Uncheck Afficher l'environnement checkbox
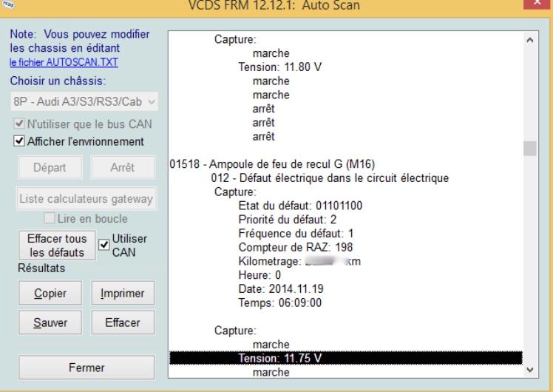 point(18,141)
